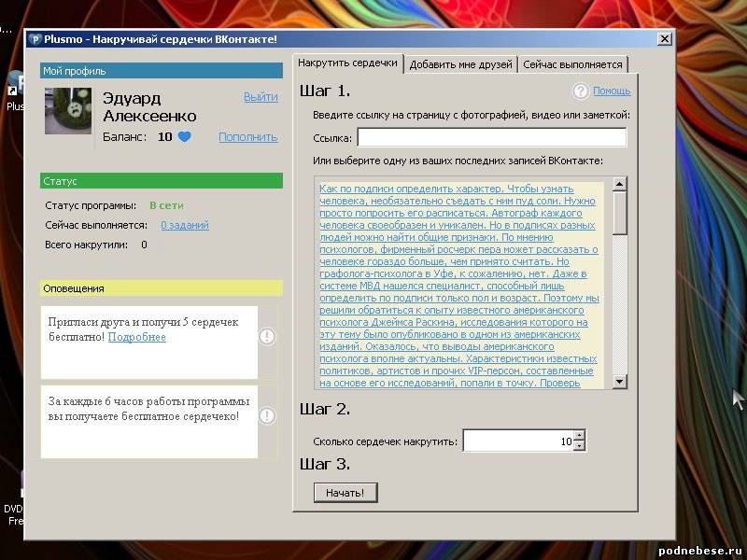The width and height of the screenshot is (747, 560).
Task: Switch to Накрутить сердечки tab
Action: click(347, 63)
